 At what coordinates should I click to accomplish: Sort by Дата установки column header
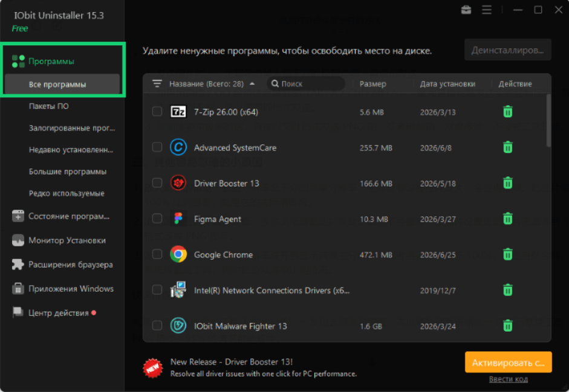click(x=447, y=84)
